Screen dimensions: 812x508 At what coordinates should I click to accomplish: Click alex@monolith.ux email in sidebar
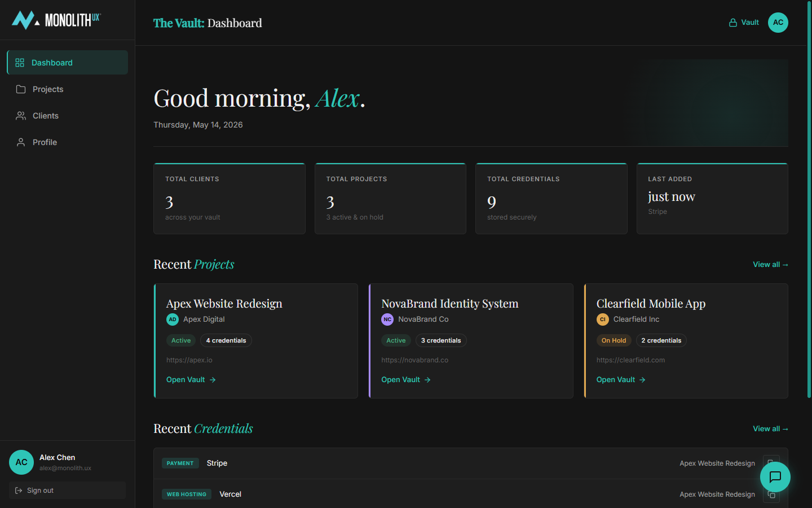point(65,468)
